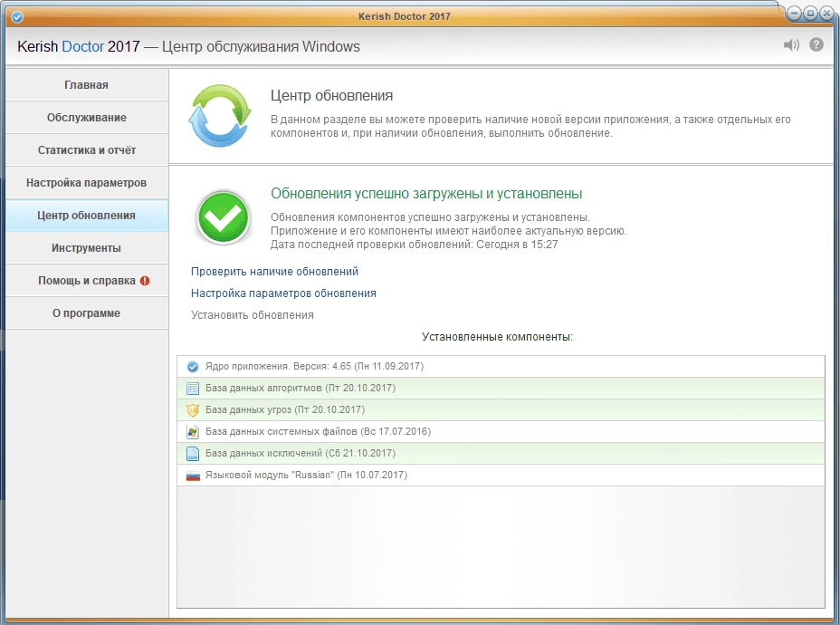Click the Kerish Doctor checkmark logo in title bar

pos(17,17)
